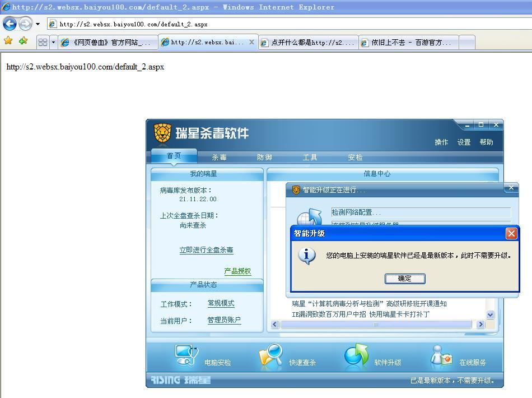Minimize the Rising antivirus window
This screenshot has width=532, height=398.
pos(467,125)
